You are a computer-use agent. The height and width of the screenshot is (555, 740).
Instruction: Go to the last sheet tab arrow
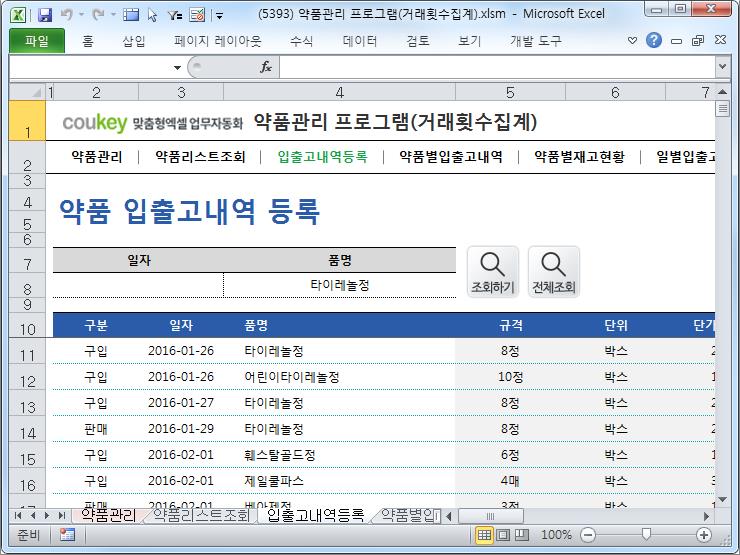[x=61, y=515]
